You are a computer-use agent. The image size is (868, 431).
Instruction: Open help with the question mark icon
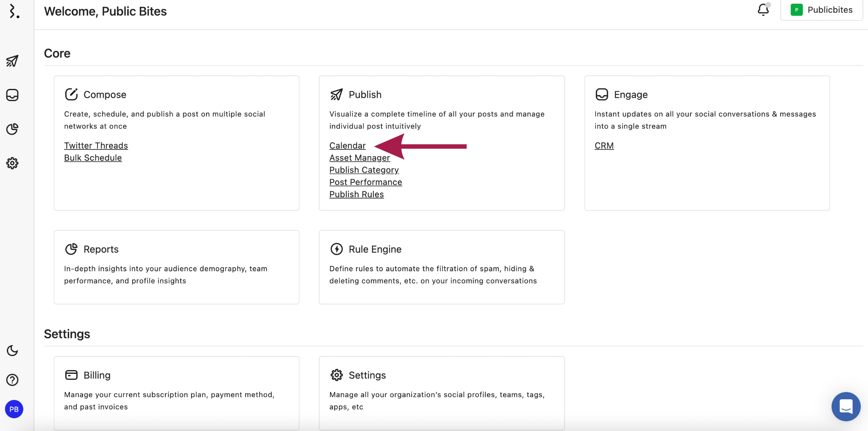tap(12, 380)
